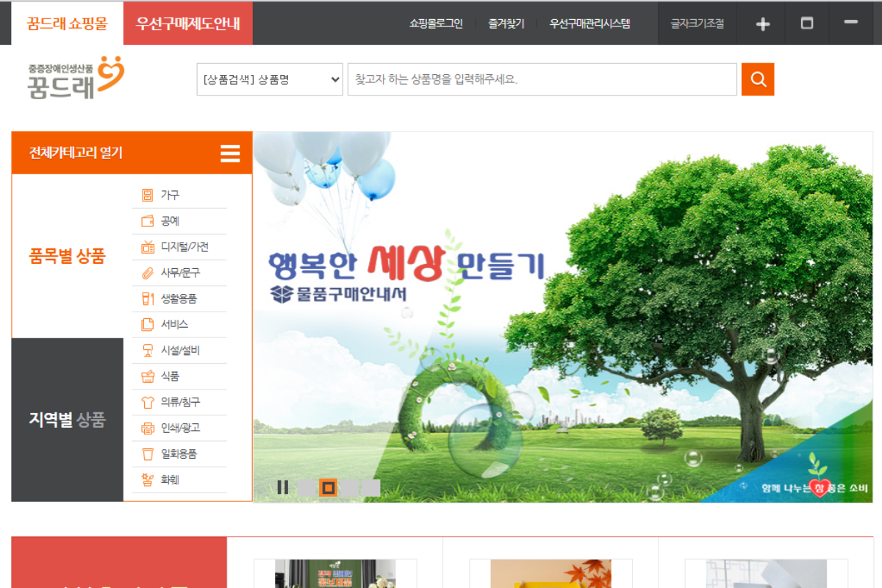The height and width of the screenshot is (588, 882).
Task: Open the 쇼핑몰로그인 link
Action: [x=436, y=24]
